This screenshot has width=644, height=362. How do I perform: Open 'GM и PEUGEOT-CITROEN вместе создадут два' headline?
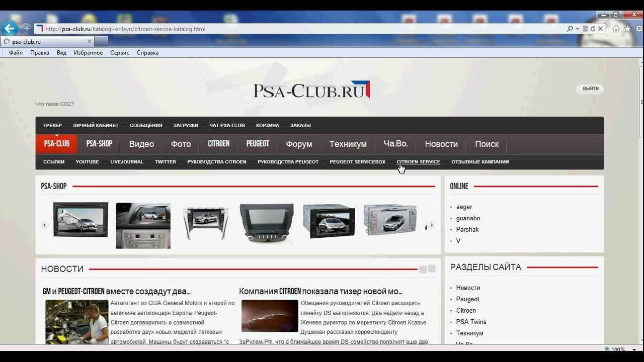(117, 291)
